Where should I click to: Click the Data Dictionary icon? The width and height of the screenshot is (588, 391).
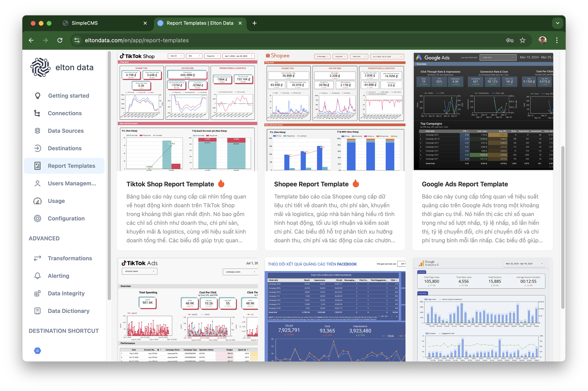(37, 311)
